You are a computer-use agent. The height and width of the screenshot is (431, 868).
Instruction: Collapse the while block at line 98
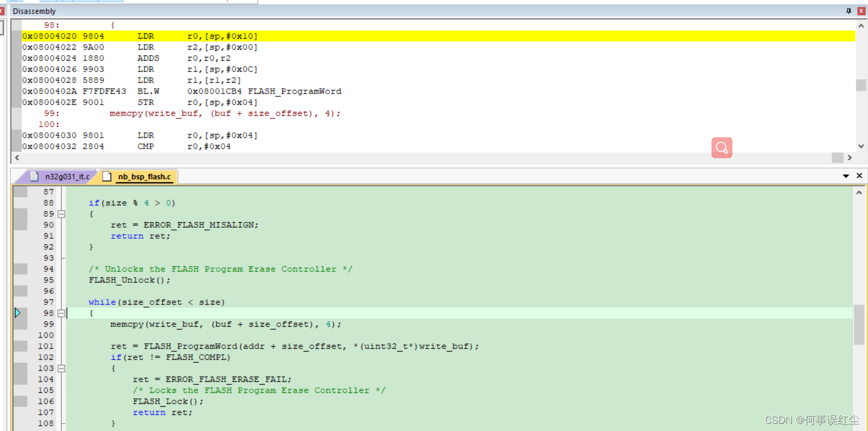tap(62, 313)
